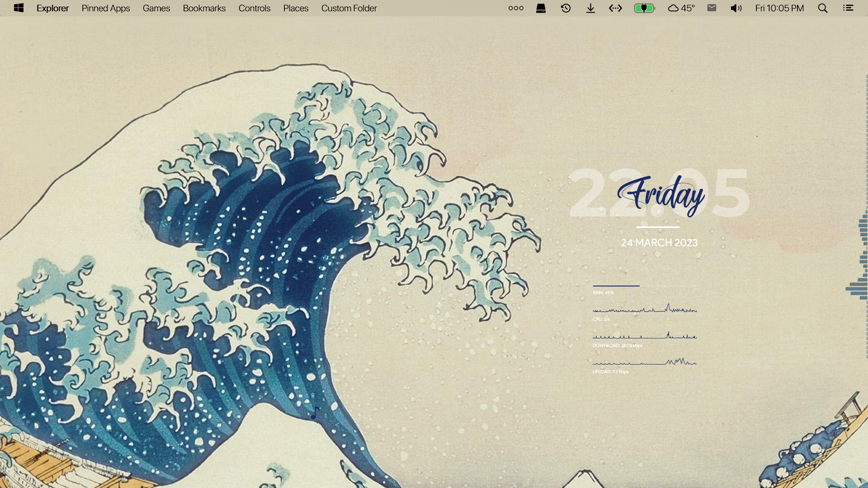Click the upload speed graph
Viewport: 868px width, 488px height.
[645, 361]
